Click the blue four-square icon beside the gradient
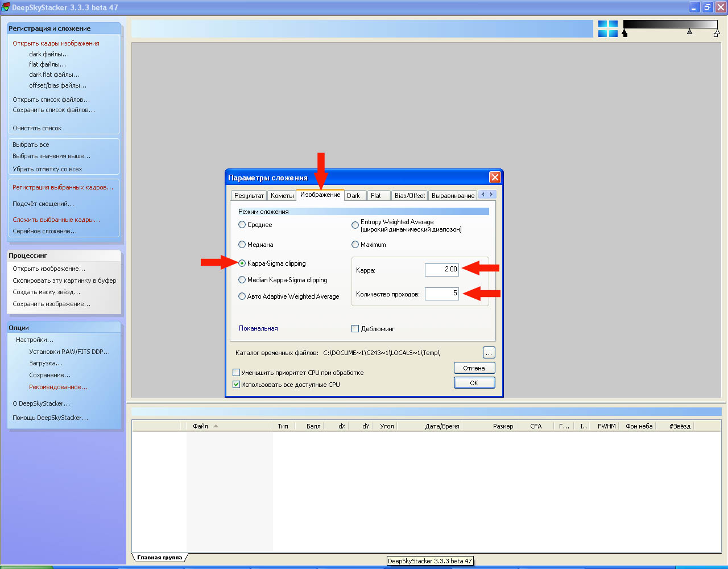 pyautogui.click(x=607, y=29)
